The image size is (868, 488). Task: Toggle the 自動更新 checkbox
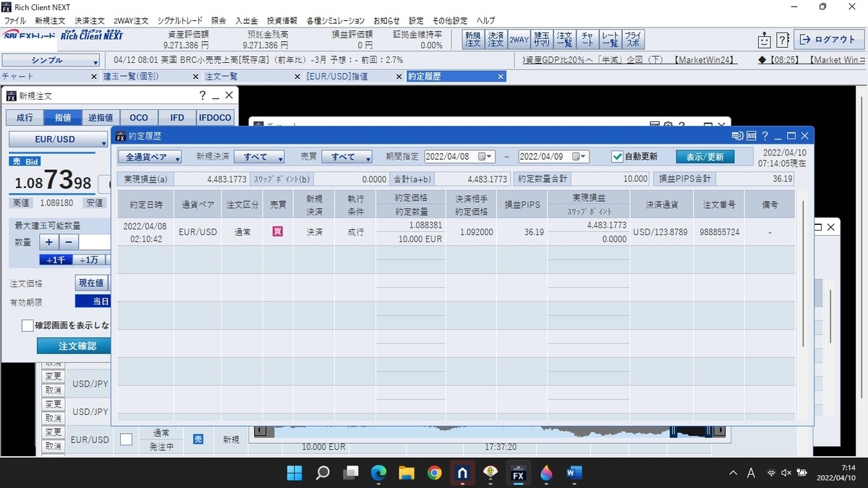coord(617,157)
